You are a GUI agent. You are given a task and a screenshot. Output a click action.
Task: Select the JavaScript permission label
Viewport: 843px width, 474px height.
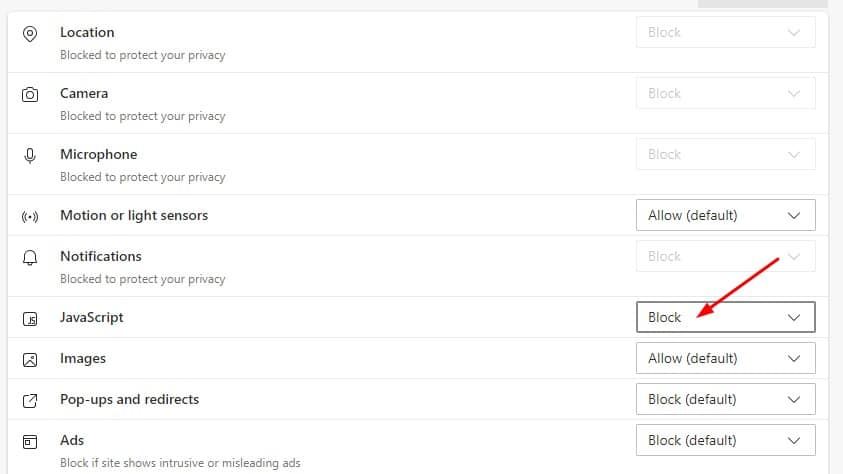click(x=91, y=317)
